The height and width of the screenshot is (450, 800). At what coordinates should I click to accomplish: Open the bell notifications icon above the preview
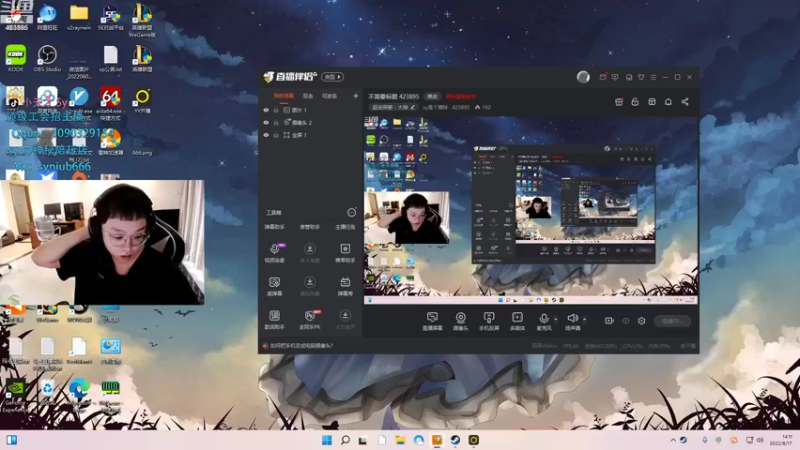[x=668, y=102]
